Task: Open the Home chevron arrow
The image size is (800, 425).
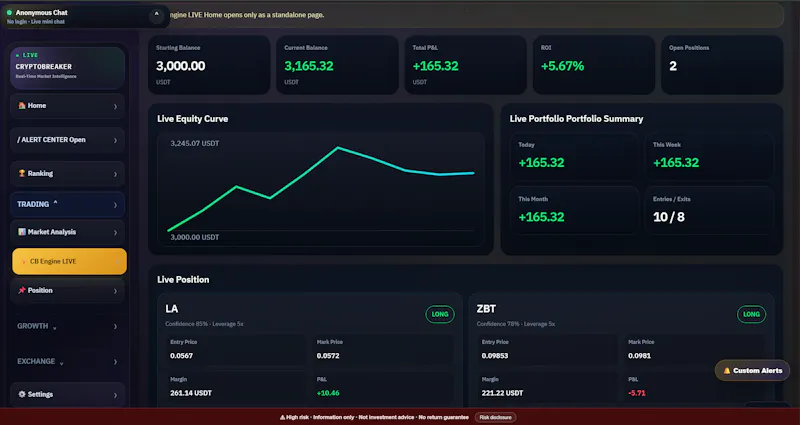Action: [115, 106]
